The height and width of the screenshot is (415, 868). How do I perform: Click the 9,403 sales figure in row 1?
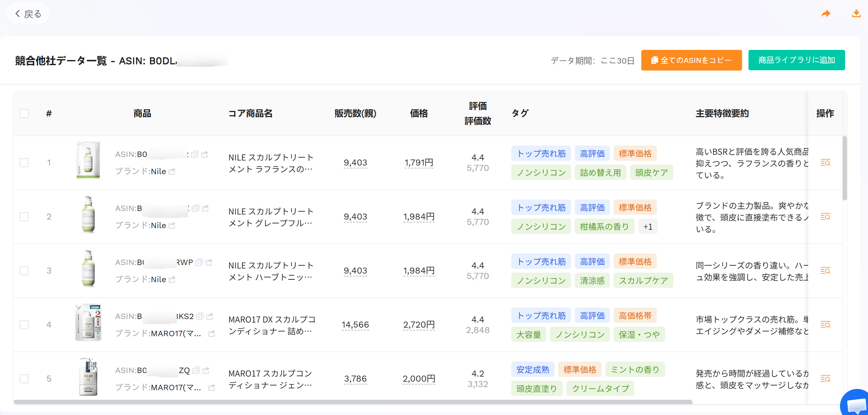(355, 163)
